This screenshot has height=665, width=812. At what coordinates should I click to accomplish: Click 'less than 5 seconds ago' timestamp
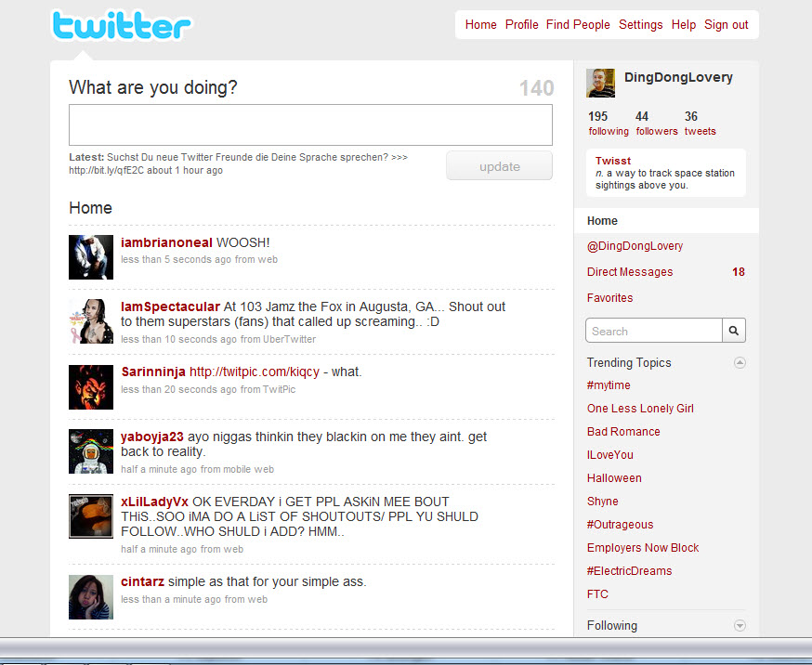tap(177, 260)
